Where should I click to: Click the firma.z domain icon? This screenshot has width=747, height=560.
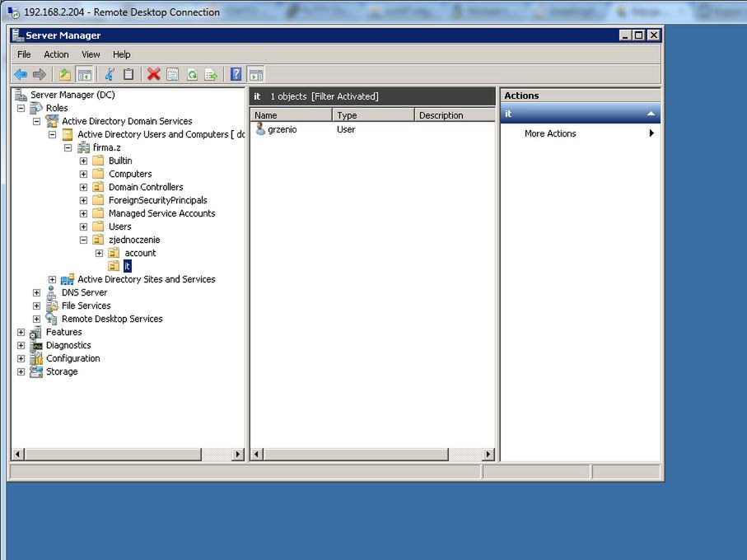point(83,147)
